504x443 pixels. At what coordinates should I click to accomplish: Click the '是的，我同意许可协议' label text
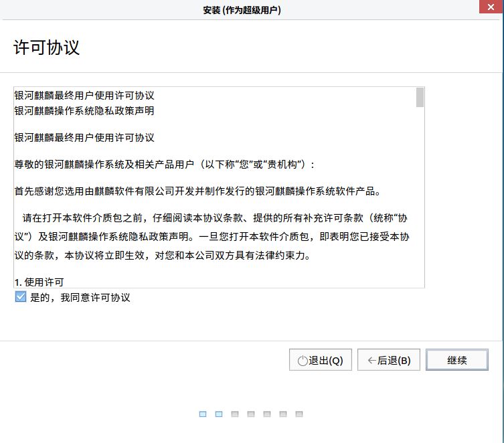coord(80,298)
